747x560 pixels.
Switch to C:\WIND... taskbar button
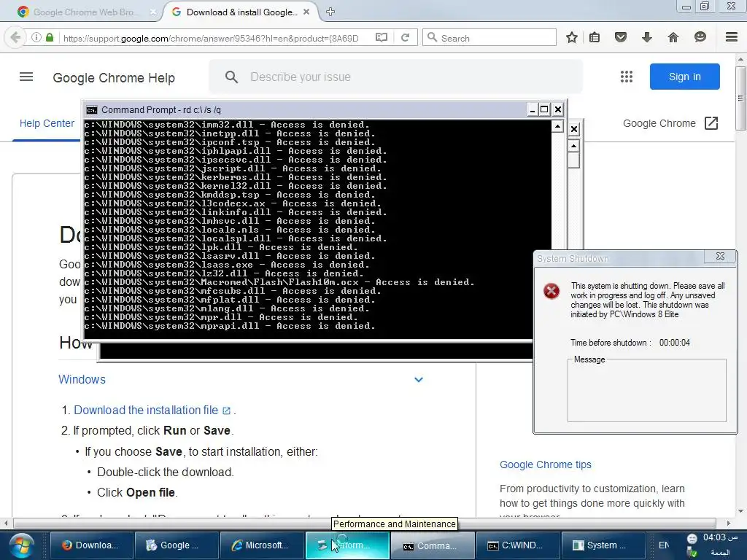(x=517, y=545)
